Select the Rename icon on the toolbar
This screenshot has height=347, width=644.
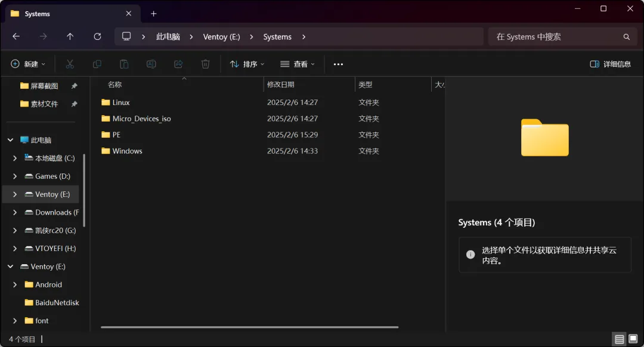tap(151, 64)
